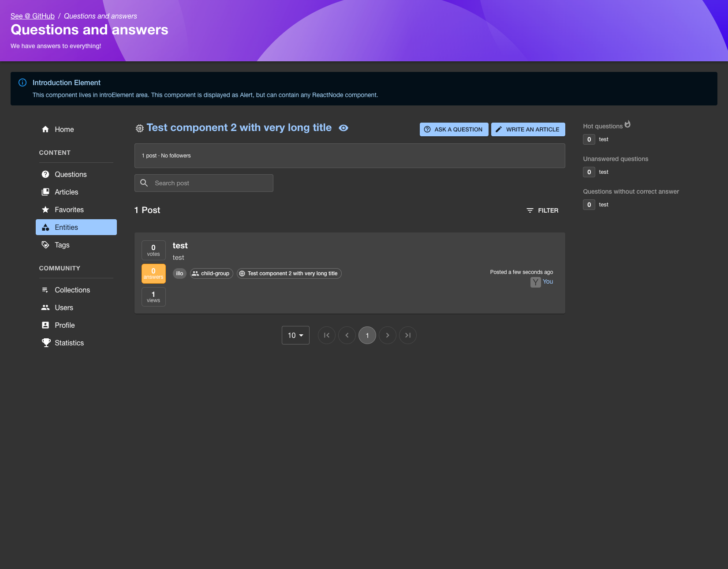728x569 pixels.
Task: Focus the Search post field
Action: click(x=204, y=183)
